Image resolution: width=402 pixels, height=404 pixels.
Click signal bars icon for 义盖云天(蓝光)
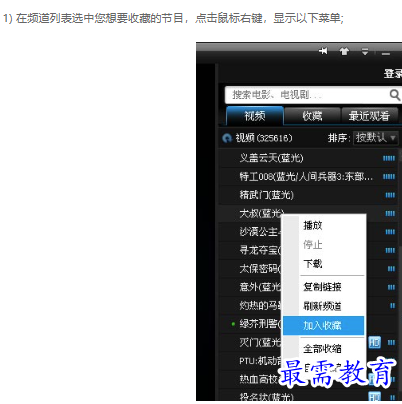tap(389, 158)
